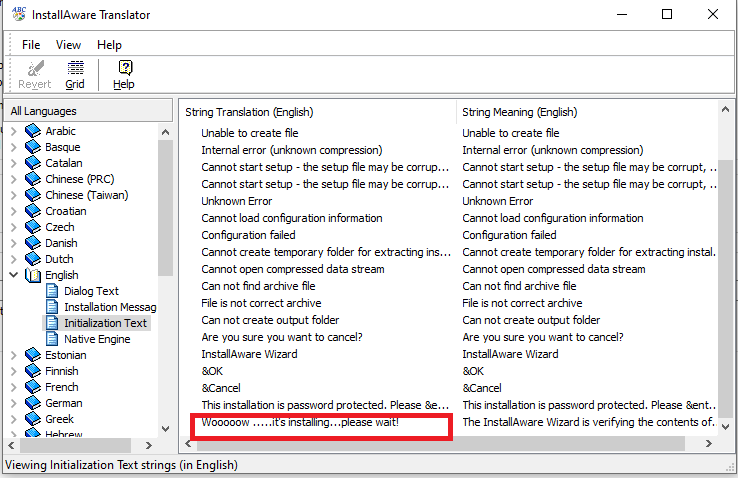This screenshot has height=478, width=738.
Task: Select the Danish language book icon
Action: pos(33,243)
